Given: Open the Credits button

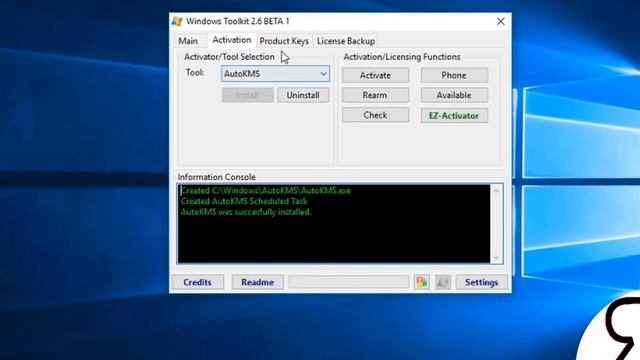Looking at the screenshot, I should coord(198,282).
